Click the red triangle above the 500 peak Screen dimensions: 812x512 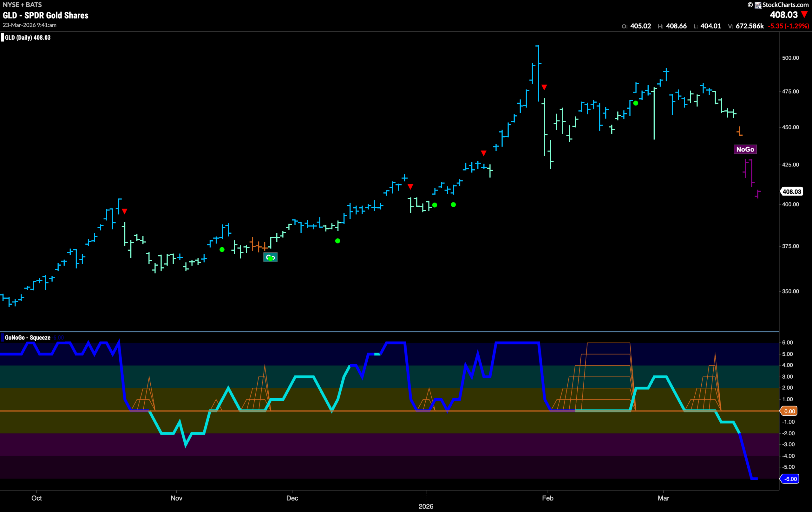click(544, 87)
